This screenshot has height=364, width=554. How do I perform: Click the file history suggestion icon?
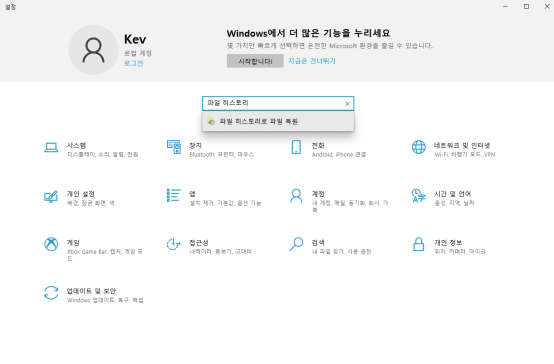pos(211,121)
